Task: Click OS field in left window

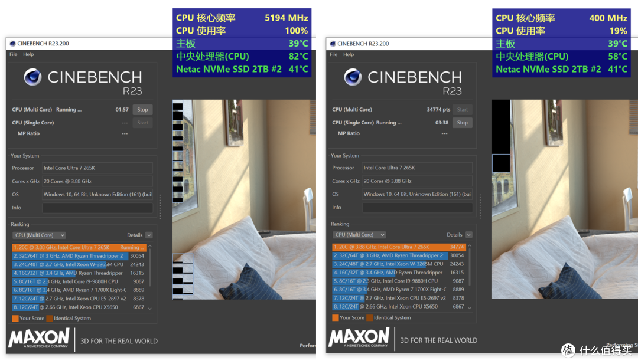Action: pos(97,195)
